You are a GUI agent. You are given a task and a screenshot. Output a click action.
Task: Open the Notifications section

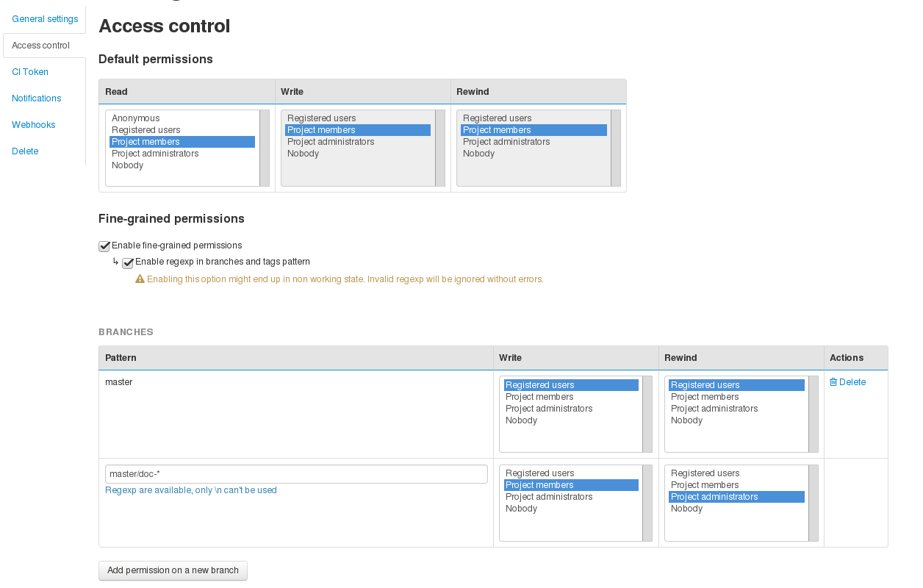(x=36, y=98)
